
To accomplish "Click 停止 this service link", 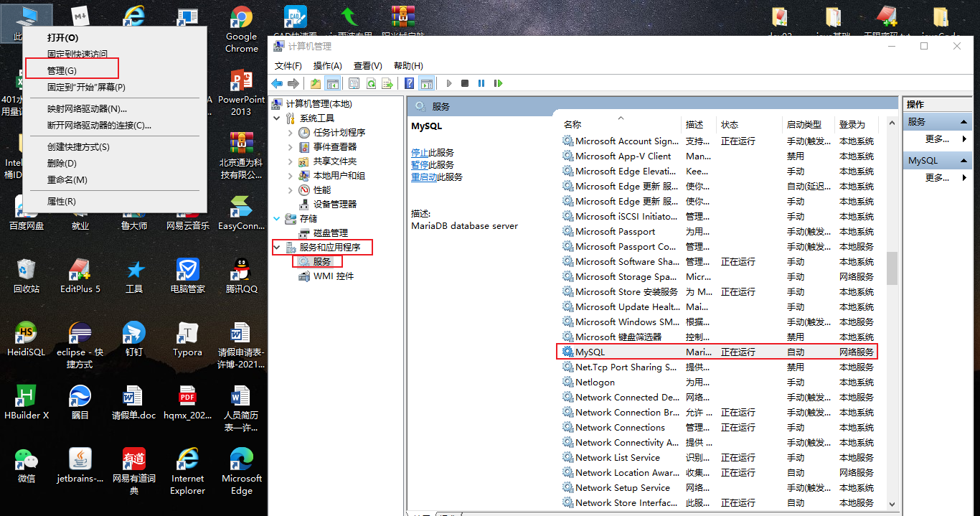I will [x=420, y=153].
